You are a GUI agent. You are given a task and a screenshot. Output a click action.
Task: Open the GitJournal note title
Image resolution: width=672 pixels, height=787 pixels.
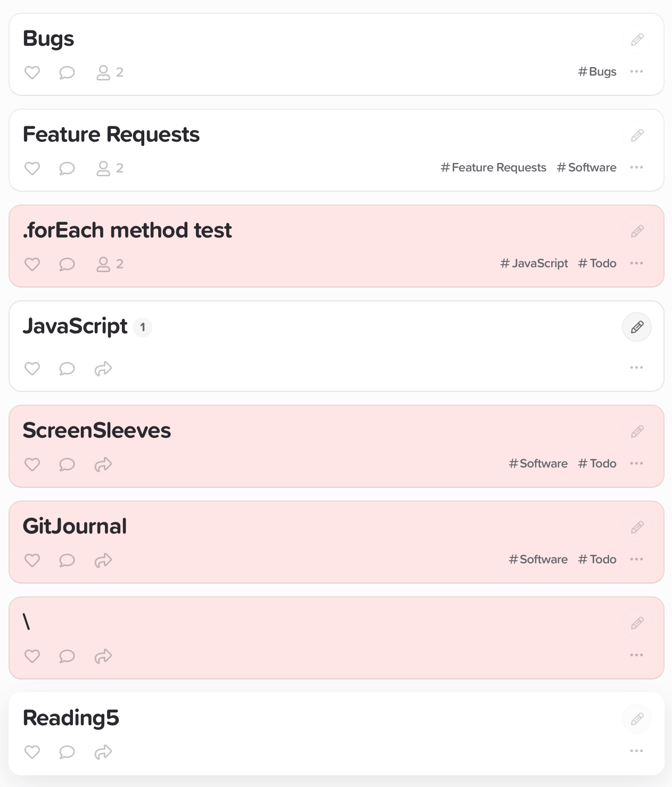(x=75, y=526)
